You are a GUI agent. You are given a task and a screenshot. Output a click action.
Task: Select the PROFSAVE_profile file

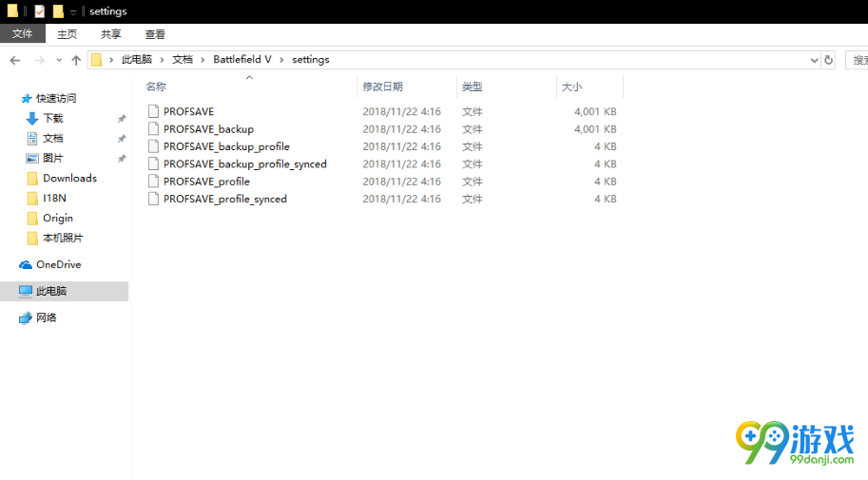(x=206, y=182)
